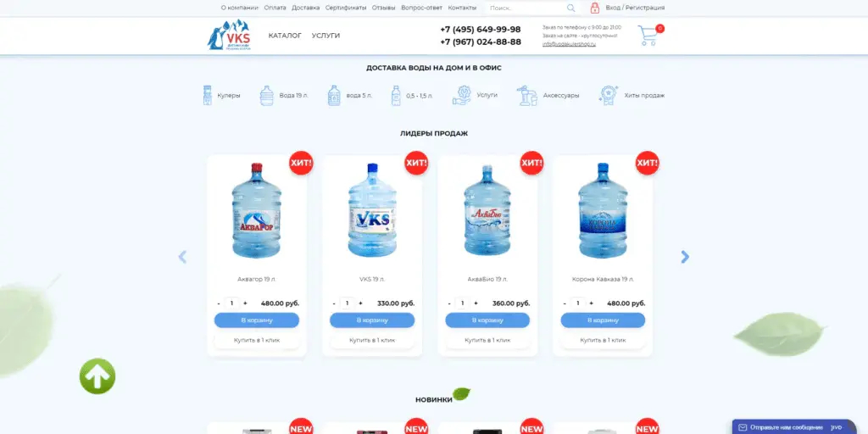Go to the Доставка page
Screen dimensions: 868x434
click(305, 8)
